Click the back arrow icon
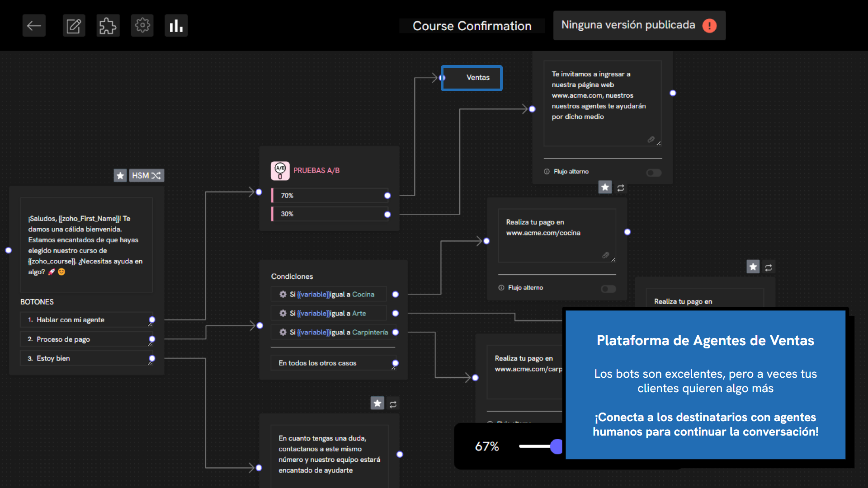Screen dimensions: 868x488 [34, 26]
